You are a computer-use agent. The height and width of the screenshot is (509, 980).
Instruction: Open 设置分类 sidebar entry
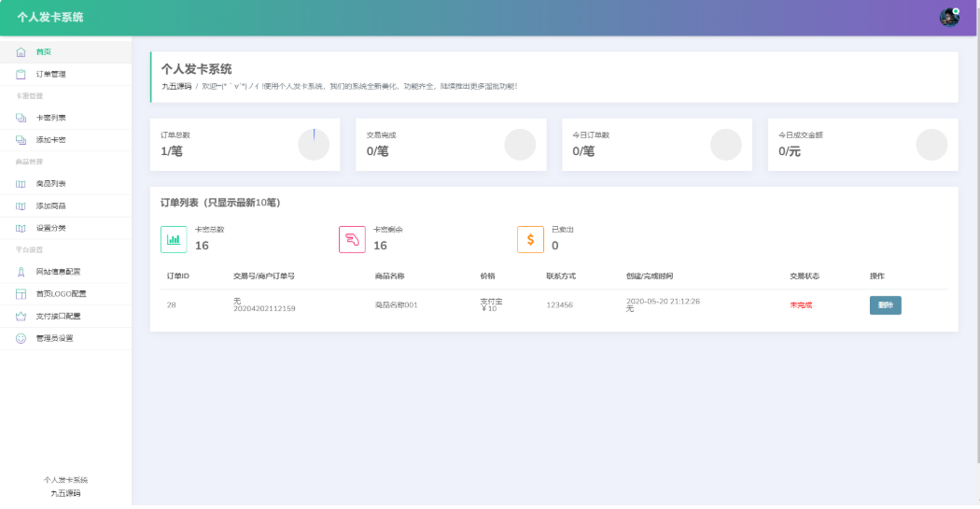pos(50,228)
